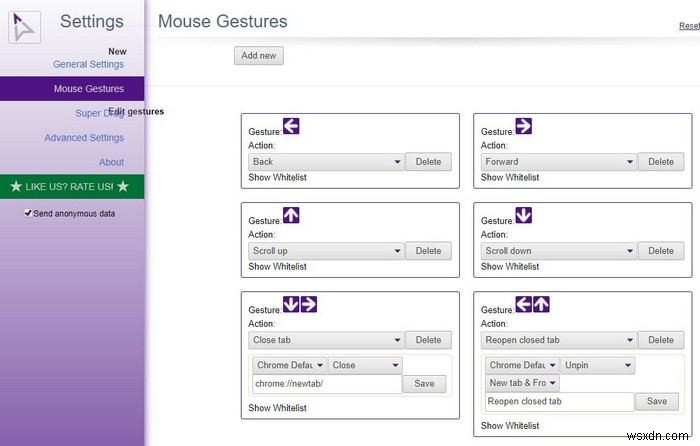Click the right arrow gesture icon for Forward
The height and width of the screenshot is (446, 700).
point(523,126)
